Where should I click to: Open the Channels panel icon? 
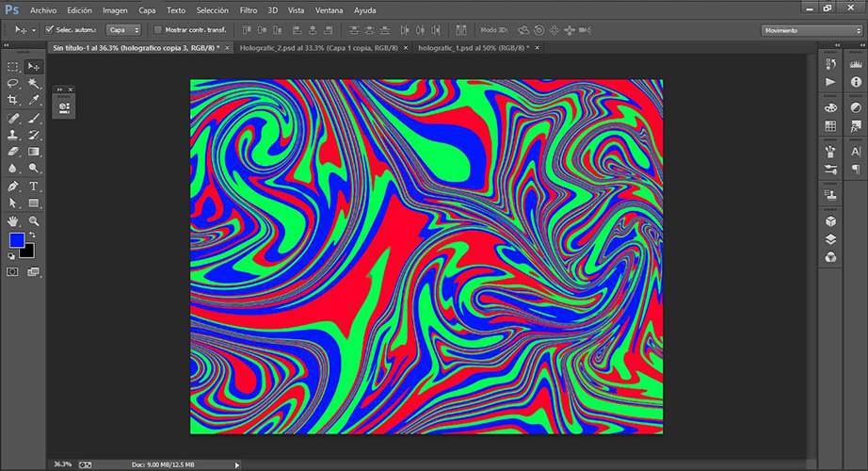tap(830, 257)
